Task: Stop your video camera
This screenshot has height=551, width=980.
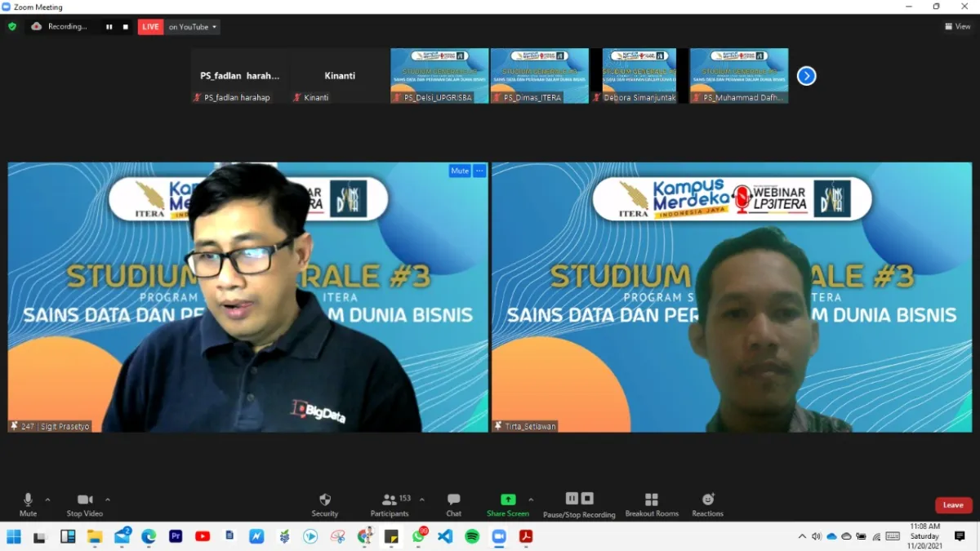Action: click(84, 503)
